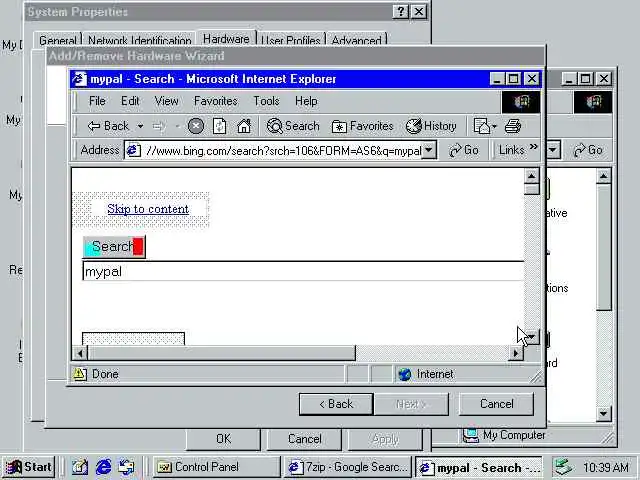Click the Outlook Express Quick Launch icon
640x480 pixels.
point(127,467)
